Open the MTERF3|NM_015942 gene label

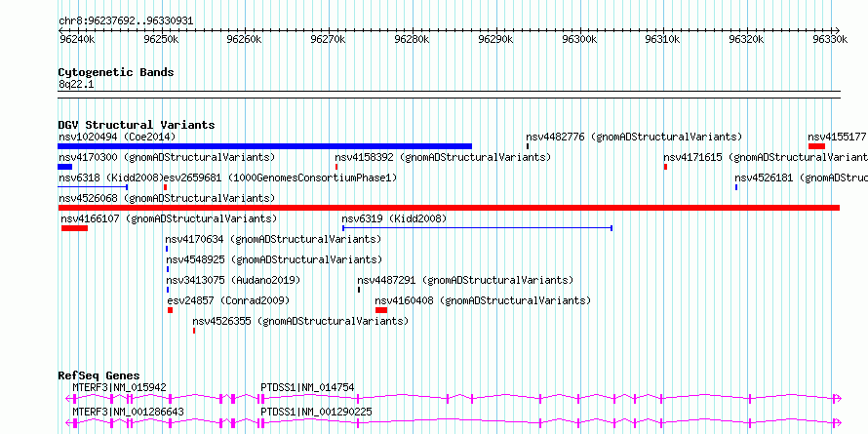tap(119, 387)
